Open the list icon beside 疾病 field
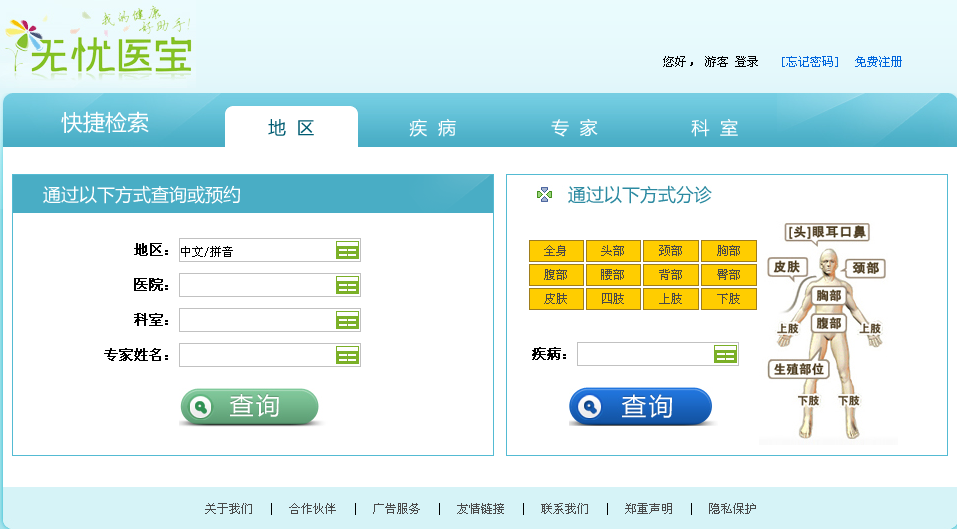 (725, 354)
